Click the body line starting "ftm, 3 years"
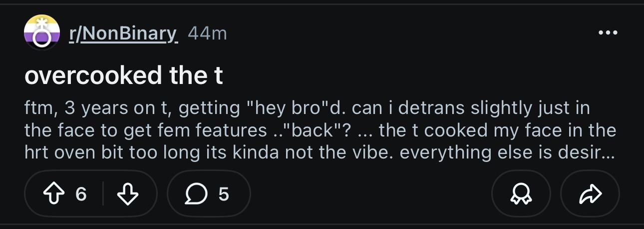The height and width of the screenshot is (229, 644). 307,108
